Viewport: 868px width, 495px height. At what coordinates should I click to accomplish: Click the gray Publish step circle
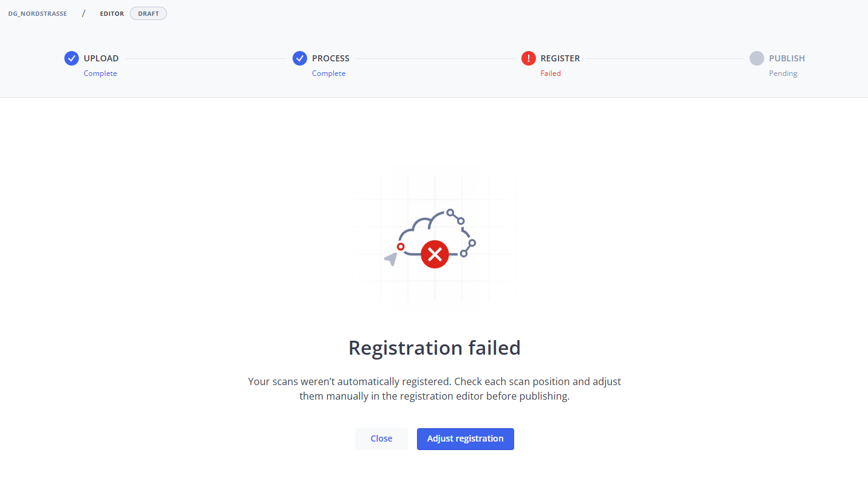pos(756,58)
